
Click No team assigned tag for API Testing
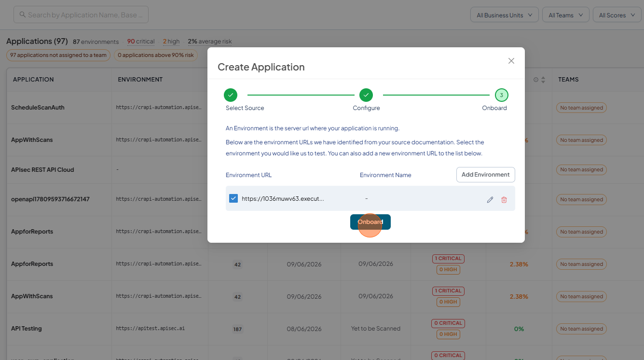pos(581,329)
